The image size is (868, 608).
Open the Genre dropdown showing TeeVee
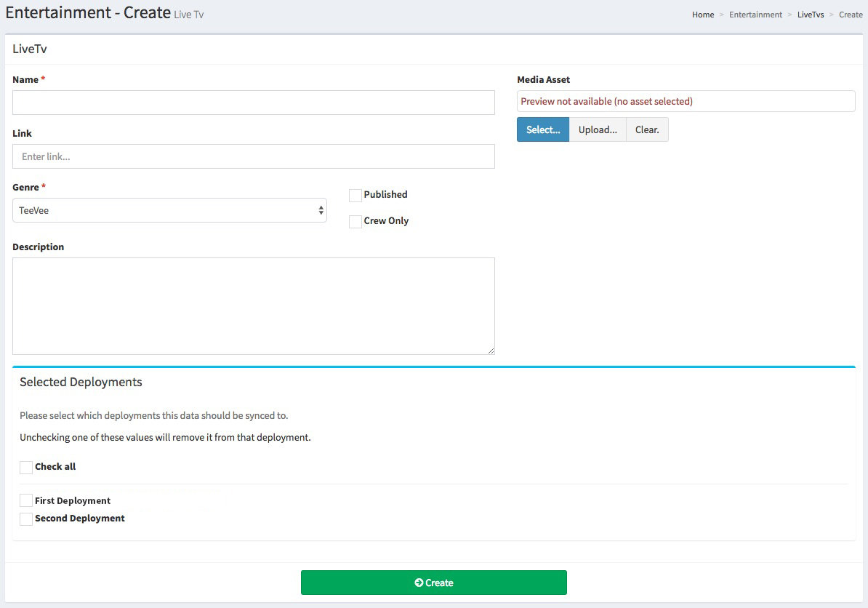169,210
